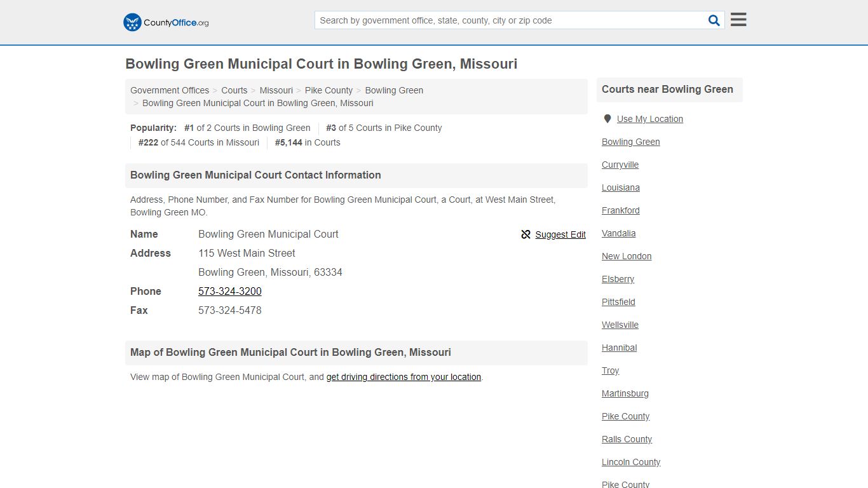Open Missouri breadcrumb link
The width and height of the screenshot is (868, 488).
click(276, 90)
